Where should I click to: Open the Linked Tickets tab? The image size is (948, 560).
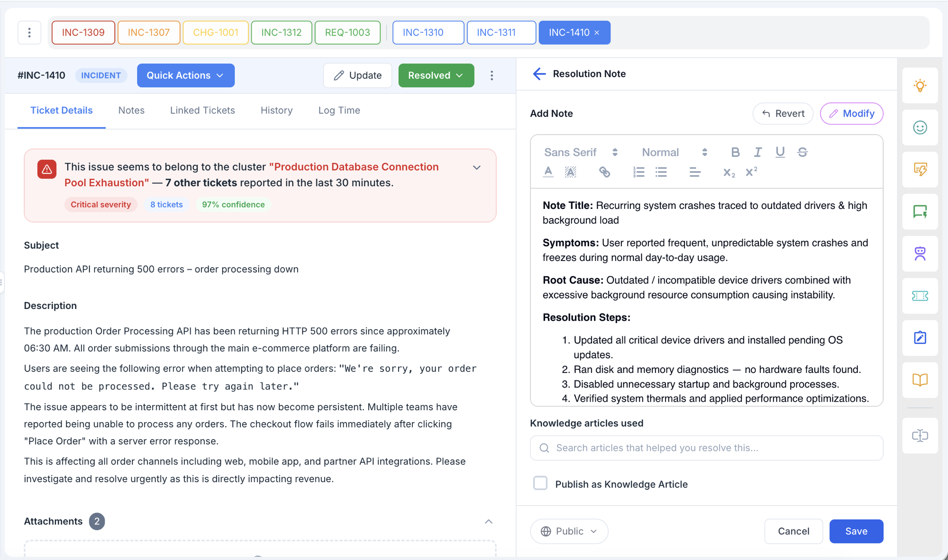(202, 110)
